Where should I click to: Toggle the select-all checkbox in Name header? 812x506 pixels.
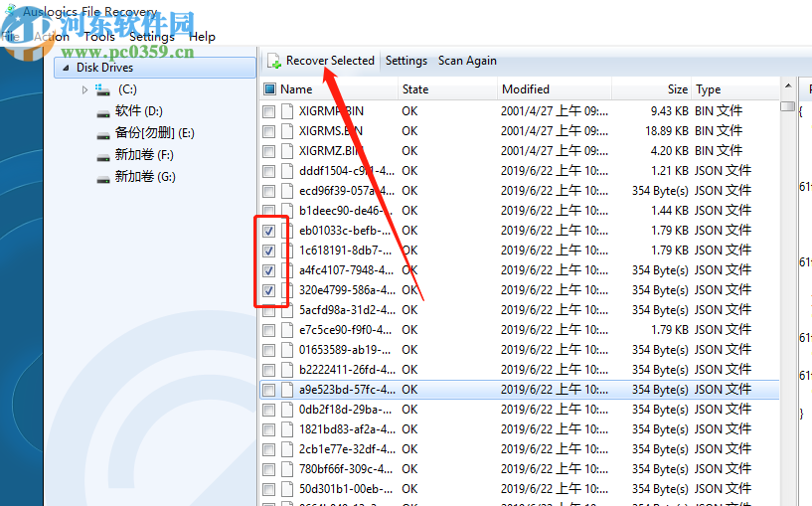click(269, 89)
